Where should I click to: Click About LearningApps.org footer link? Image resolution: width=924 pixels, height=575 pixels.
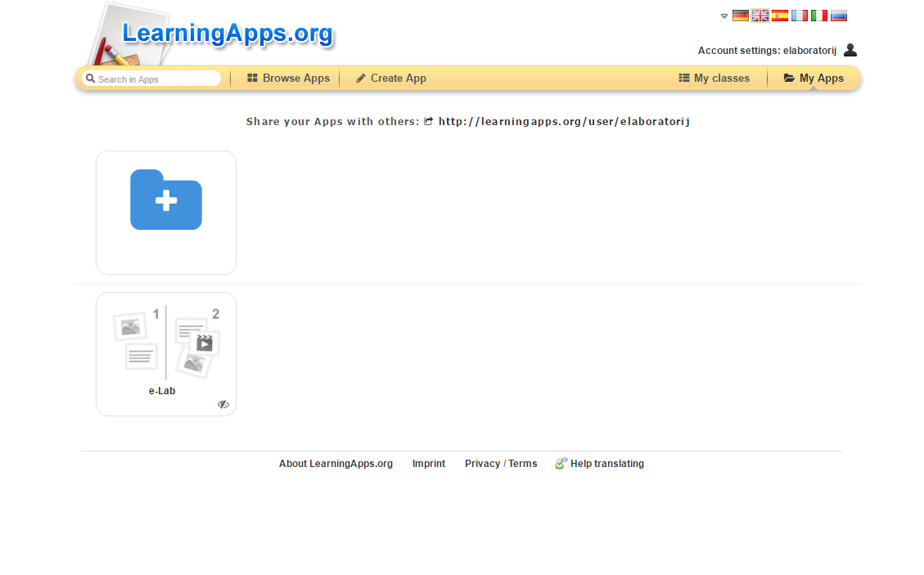[336, 464]
